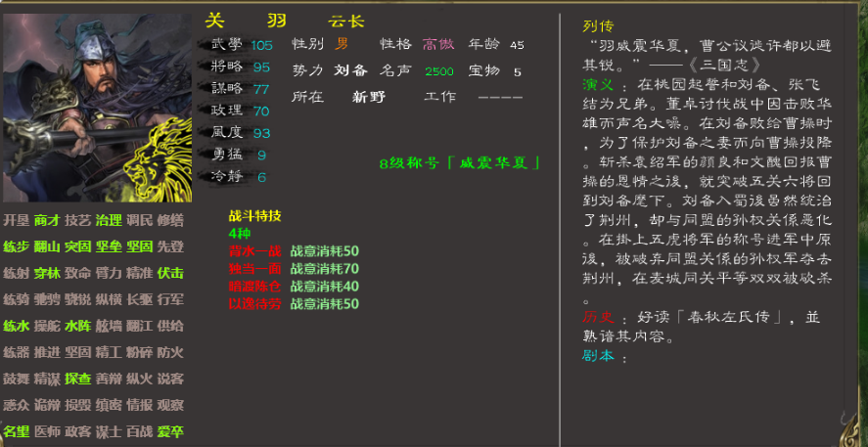
Task: Click the age value 45
Action: (x=517, y=45)
